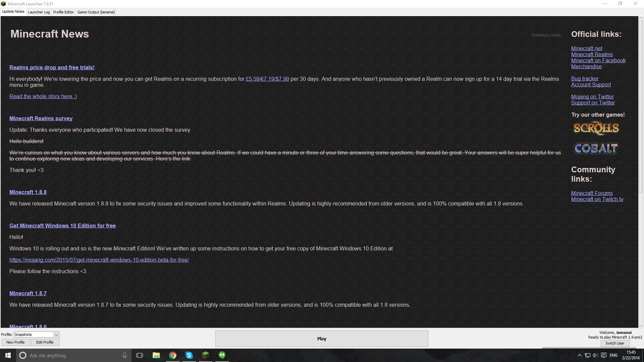Open the Game Output tab

(96, 12)
